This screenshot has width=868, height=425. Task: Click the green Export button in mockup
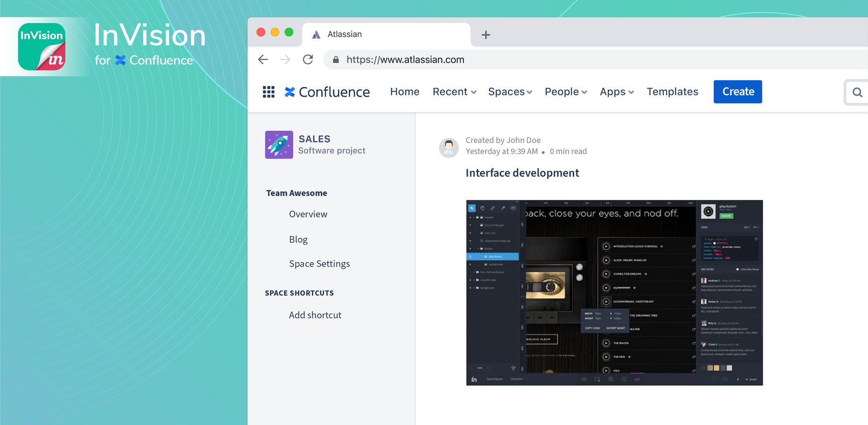(x=726, y=216)
